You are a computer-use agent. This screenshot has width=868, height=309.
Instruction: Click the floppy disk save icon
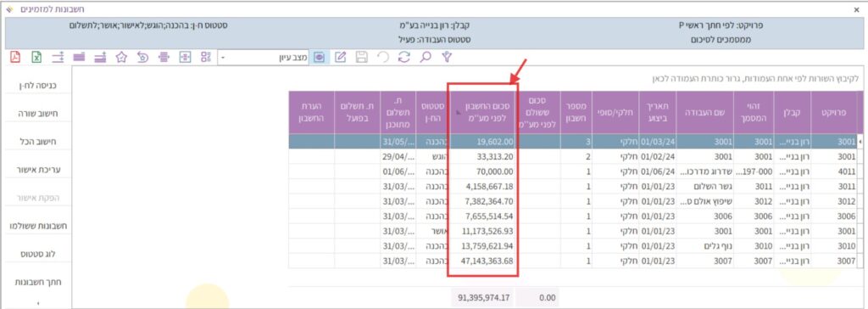[x=362, y=57]
